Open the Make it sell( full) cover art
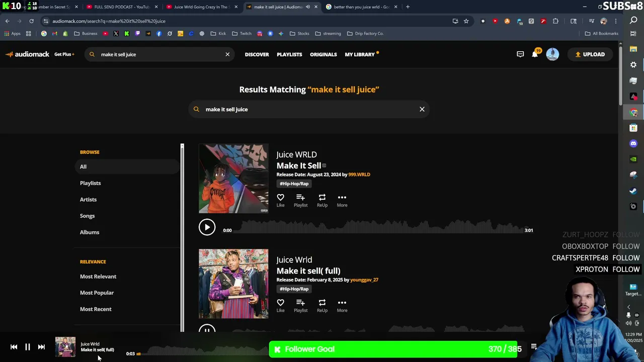 tap(233, 284)
